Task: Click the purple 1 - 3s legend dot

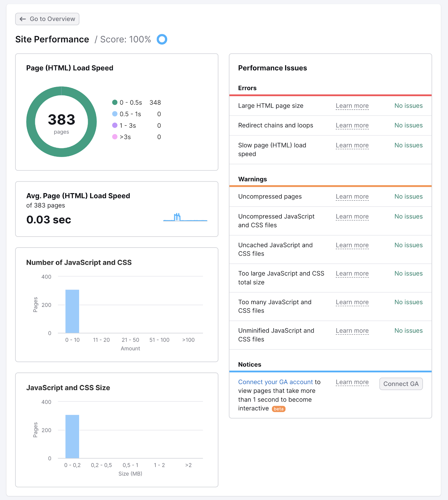Action: pyautogui.click(x=115, y=125)
